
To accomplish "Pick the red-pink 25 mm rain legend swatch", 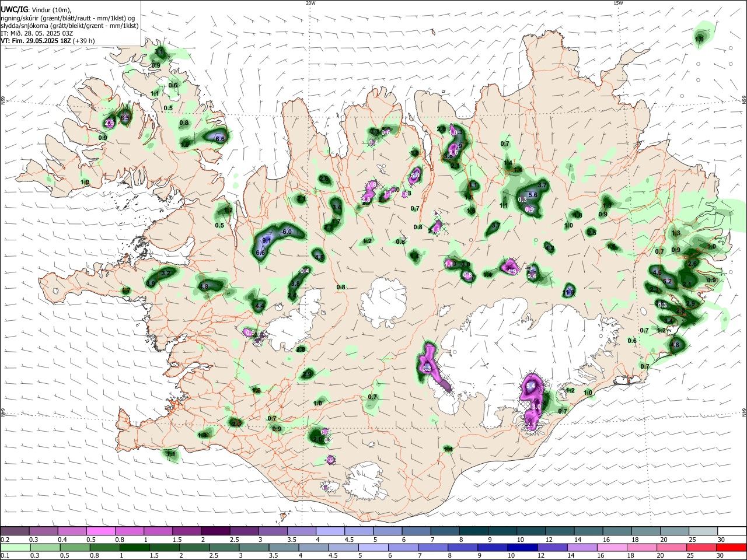I will pyautogui.click(x=702, y=547).
